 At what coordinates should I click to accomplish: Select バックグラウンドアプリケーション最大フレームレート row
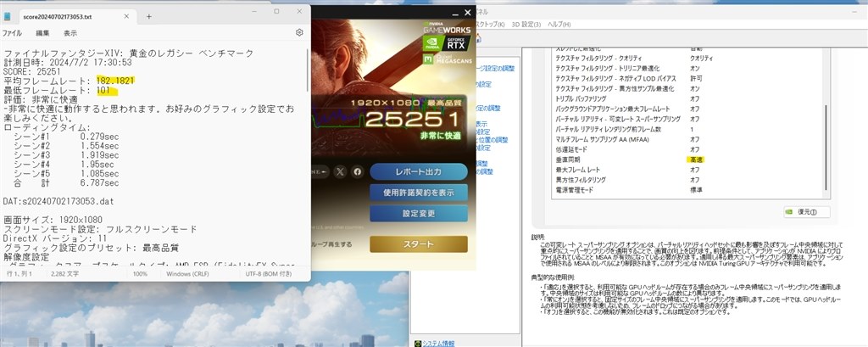tap(688, 109)
